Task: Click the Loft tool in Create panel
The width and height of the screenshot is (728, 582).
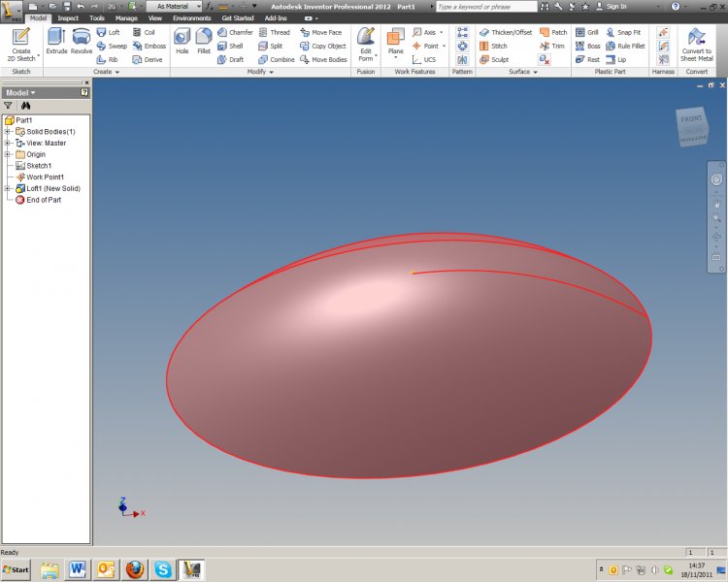Action: click(108, 32)
